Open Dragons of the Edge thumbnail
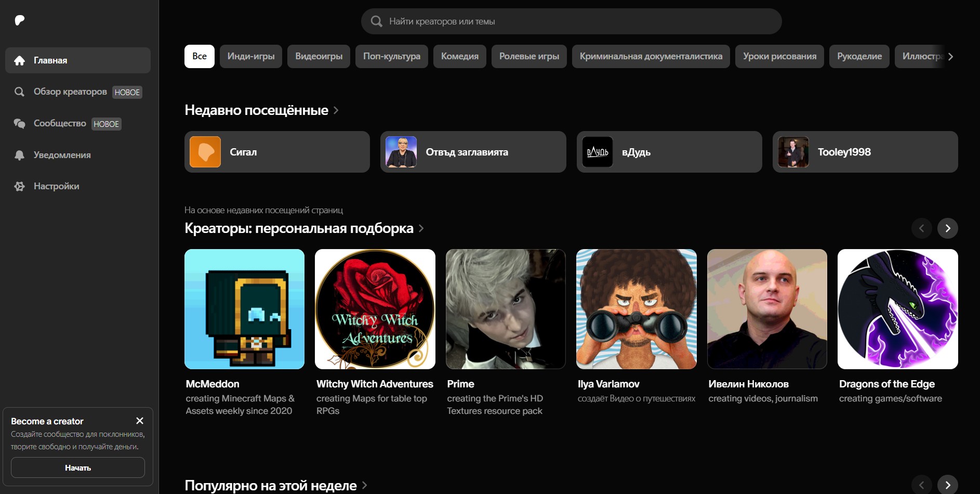 [x=898, y=309]
